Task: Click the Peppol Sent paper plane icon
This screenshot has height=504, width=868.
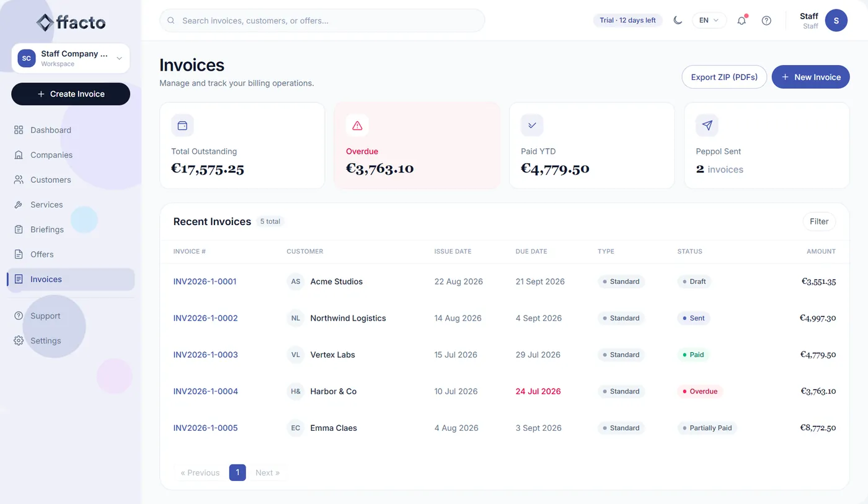Action: tap(707, 125)
